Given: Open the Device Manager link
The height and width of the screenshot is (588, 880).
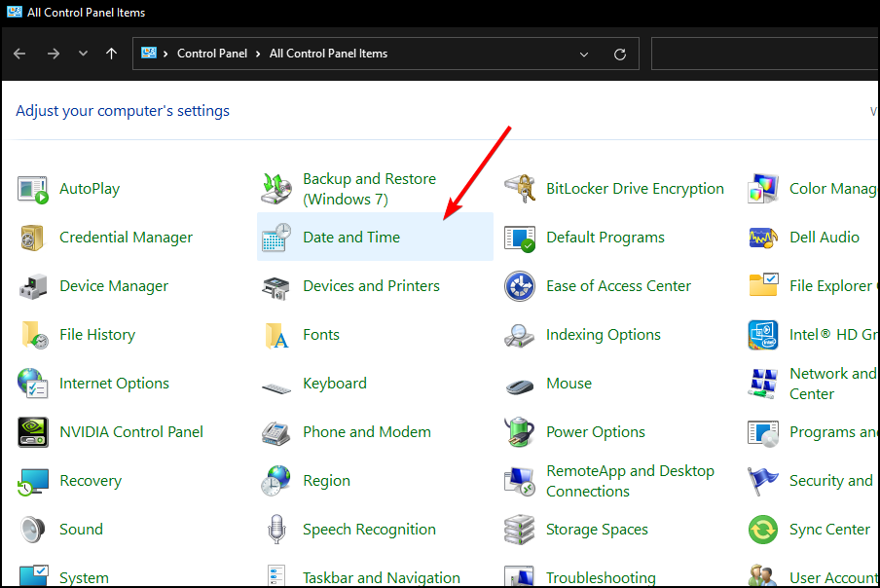Looking at the screenshot, I should pyautogui.click(x=114, y=286).
